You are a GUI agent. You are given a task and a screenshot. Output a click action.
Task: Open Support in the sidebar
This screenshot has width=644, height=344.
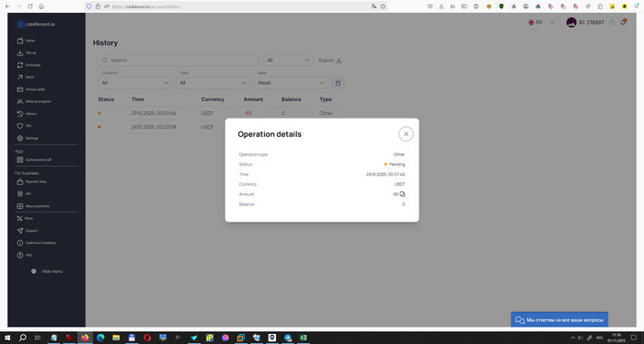[27, 231]
